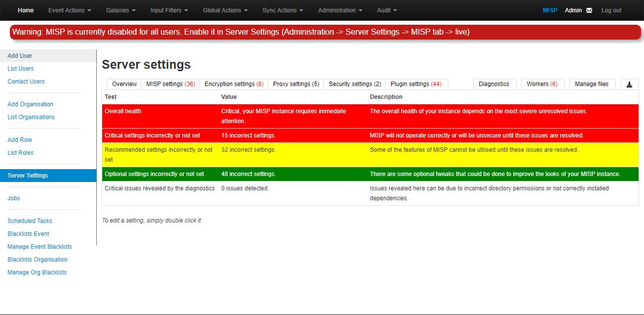This screenshot has height=315, width=644.
Task: Switch to the Diagnostics tab
Action: click(x=494, y=84)
